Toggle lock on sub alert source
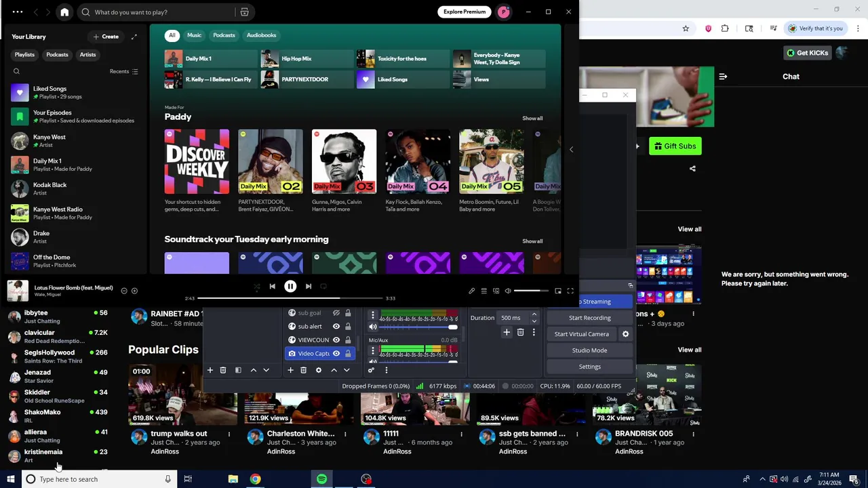868x488 pixels. [x=348, y=326]
